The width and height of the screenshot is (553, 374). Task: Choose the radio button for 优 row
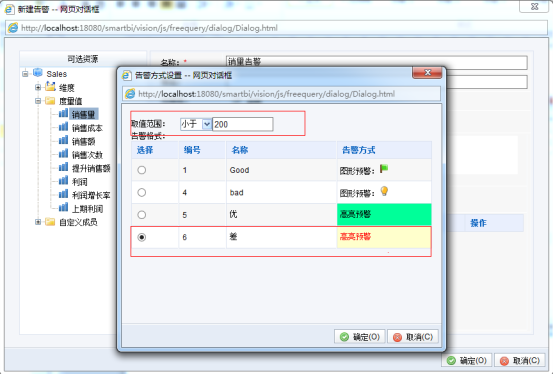coord(142,215)
